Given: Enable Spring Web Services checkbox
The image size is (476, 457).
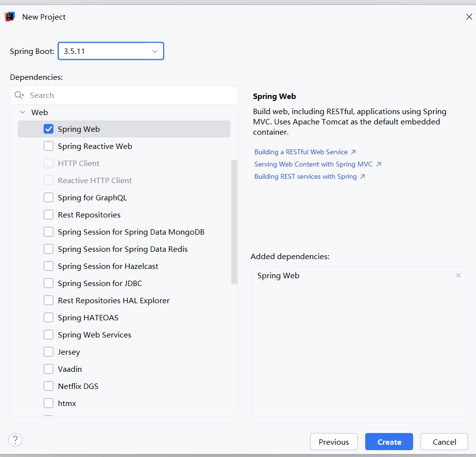Looking at the screenshot, I should point(49,335).
